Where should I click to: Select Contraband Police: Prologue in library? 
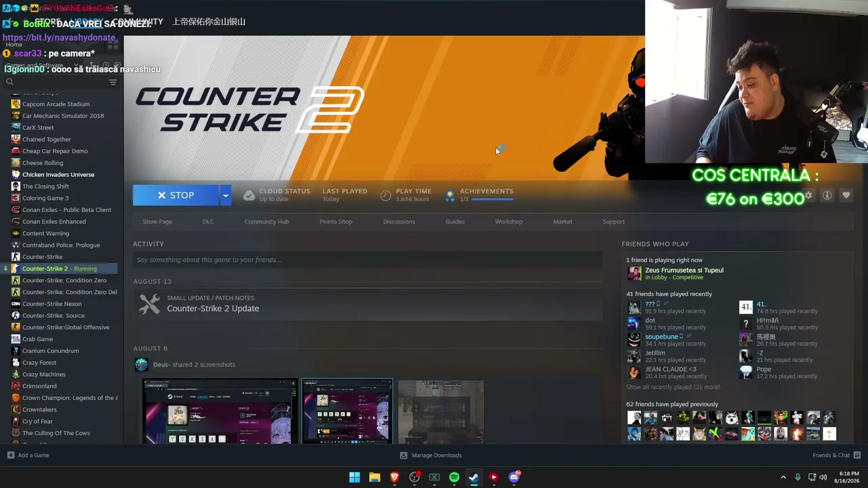[x=61, y=245]
